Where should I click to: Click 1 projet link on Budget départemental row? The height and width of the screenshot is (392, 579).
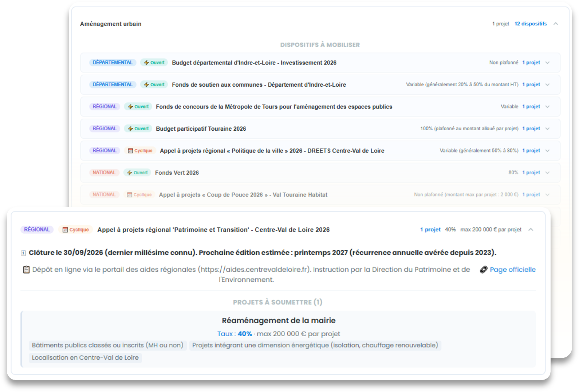[x=531, y=63]
